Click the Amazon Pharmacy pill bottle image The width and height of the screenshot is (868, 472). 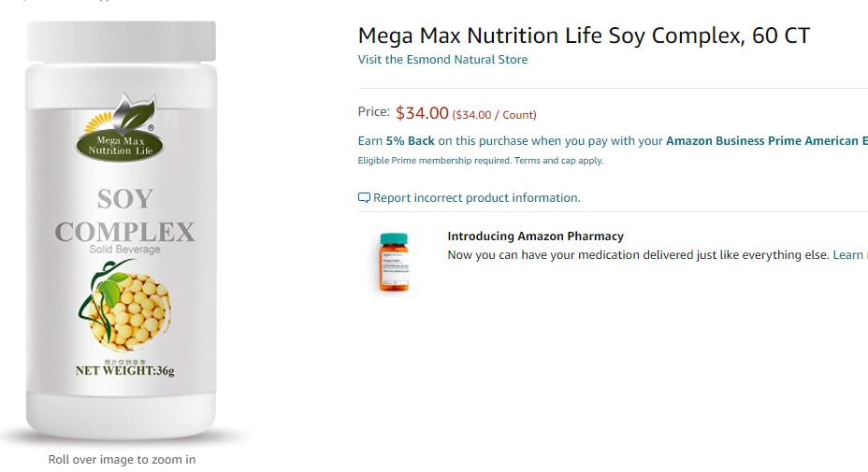pyautogui.click(x=394, y=263)
